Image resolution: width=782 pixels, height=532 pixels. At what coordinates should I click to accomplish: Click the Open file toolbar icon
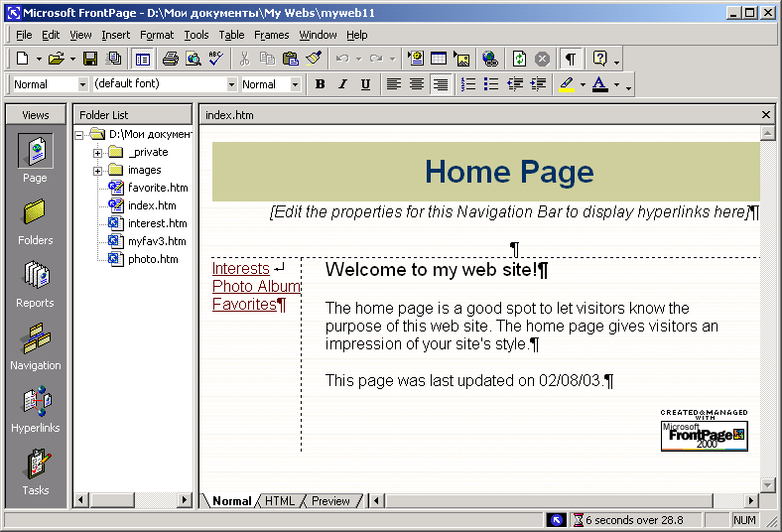(x=57, y=59)
